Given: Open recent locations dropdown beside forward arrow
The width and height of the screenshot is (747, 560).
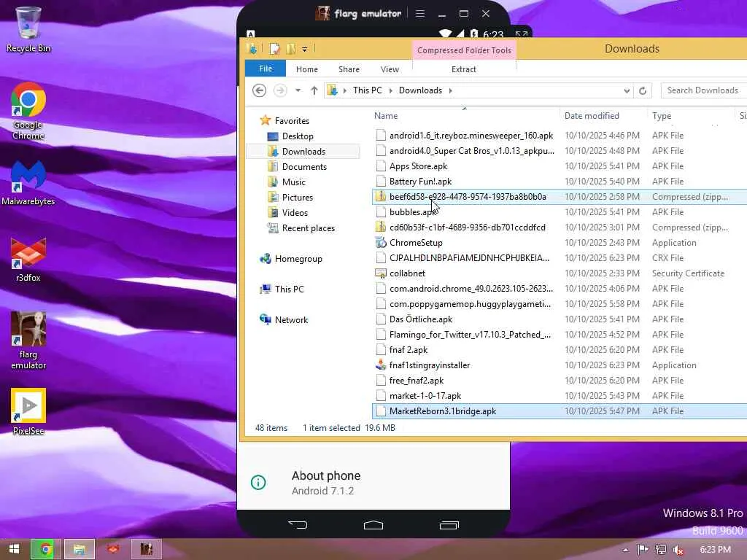Looking at the screenshot, I should (298, 90).
